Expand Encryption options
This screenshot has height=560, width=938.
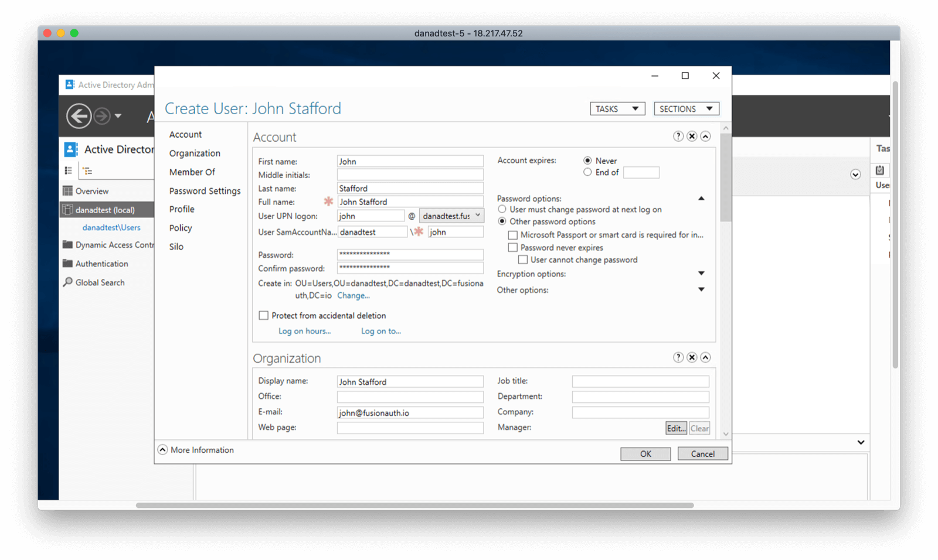[x=701, y=274]
